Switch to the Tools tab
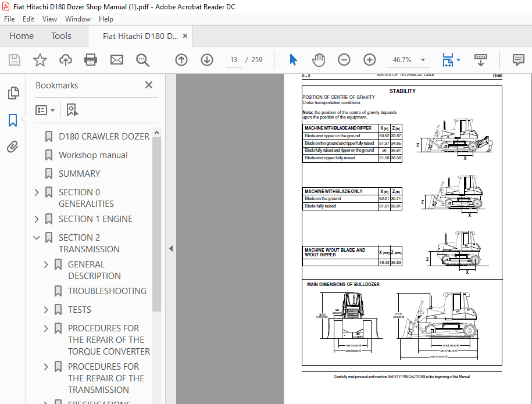 61,36
